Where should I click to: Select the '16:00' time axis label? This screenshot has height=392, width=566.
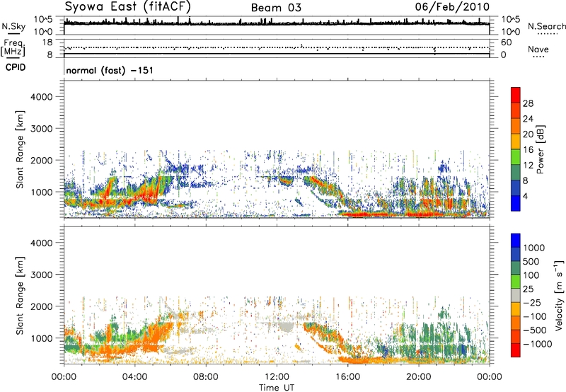coord(347,377)
